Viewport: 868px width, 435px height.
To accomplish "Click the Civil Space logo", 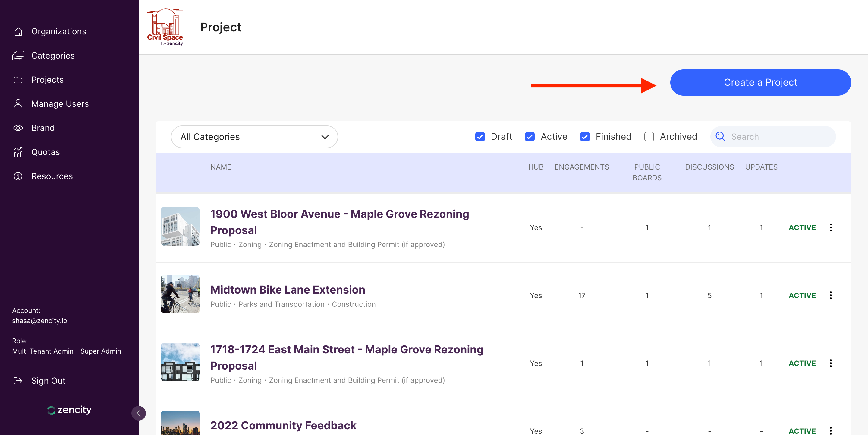I will 165,27.
